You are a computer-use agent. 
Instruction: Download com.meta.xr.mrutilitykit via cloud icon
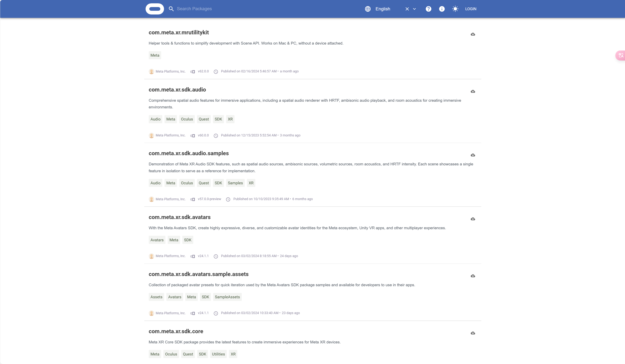(473, 34)
